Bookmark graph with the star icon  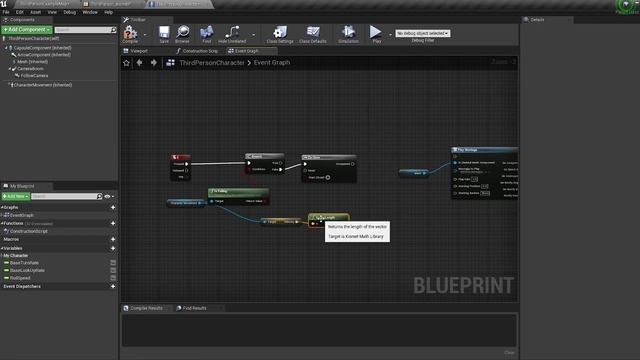pyautogui.click(x=127, y=63)
